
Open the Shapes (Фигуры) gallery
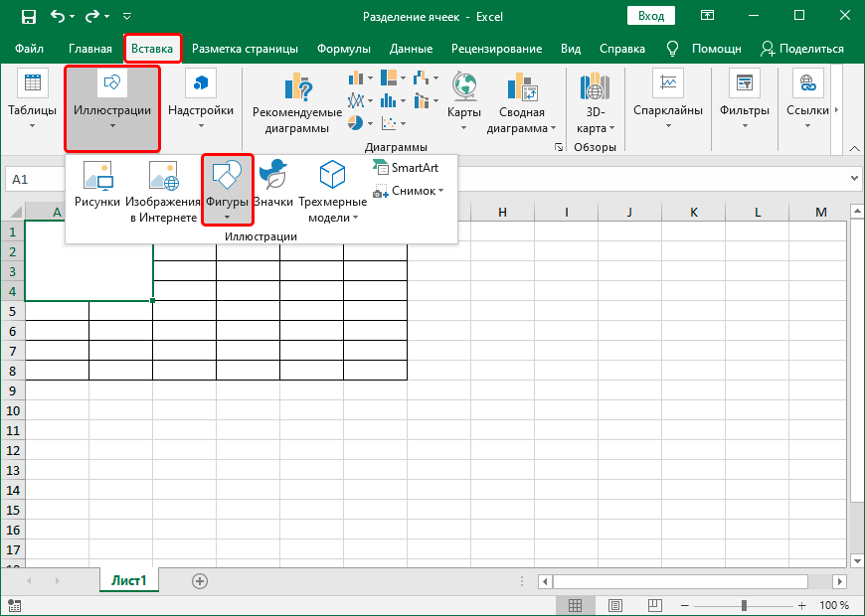[227, 190]
